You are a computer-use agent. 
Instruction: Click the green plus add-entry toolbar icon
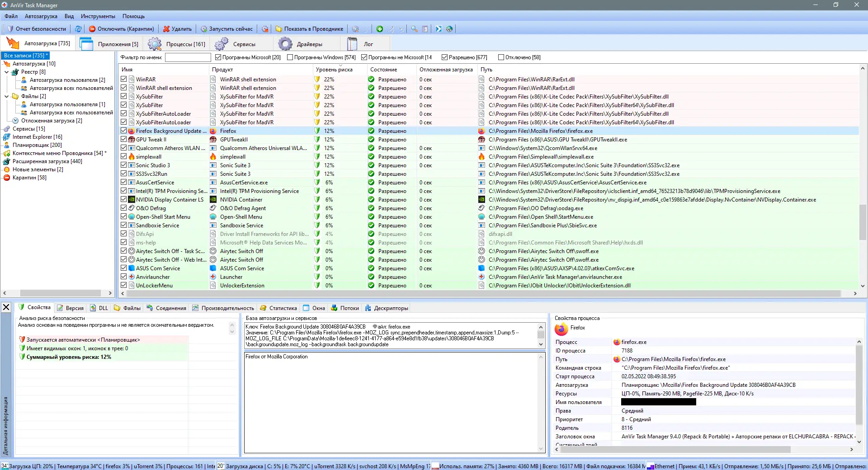[380, 29]
